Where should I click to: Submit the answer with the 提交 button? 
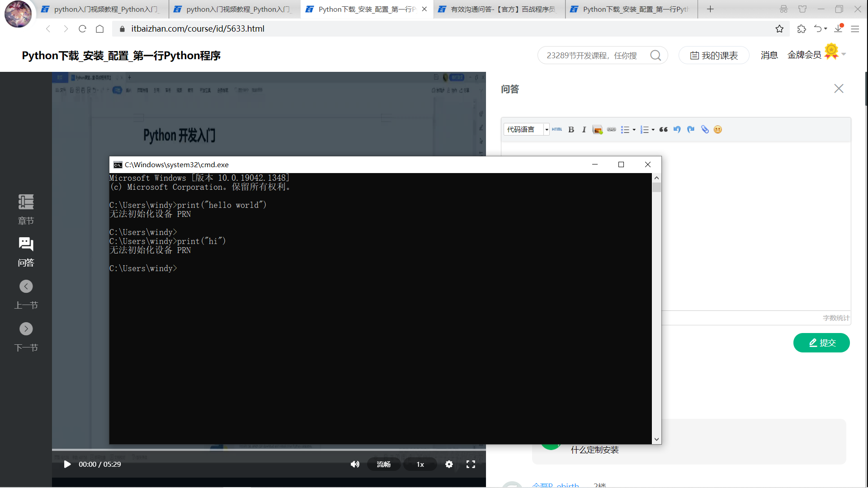[821, 343]
